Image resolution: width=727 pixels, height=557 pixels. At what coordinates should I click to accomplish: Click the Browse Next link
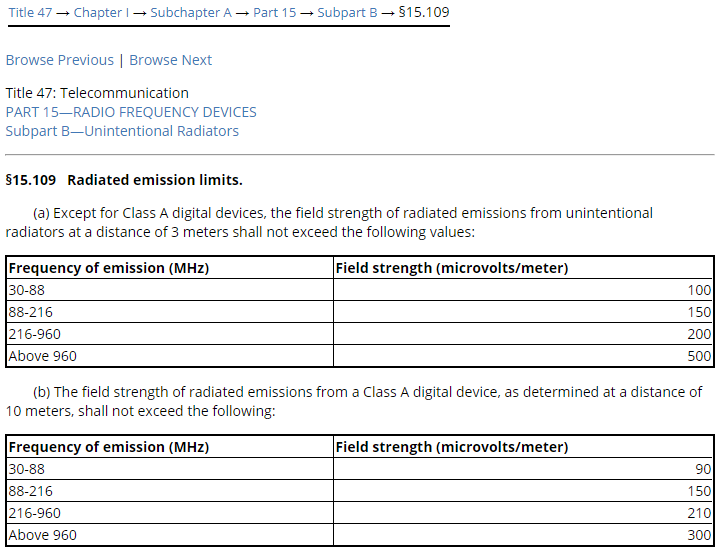[x=170, y=60]
